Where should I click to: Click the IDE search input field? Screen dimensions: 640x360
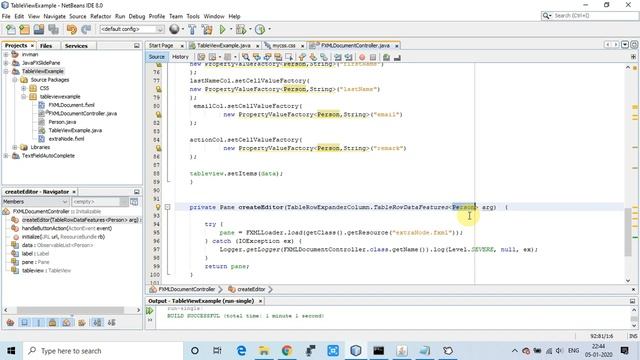(x=596, y=16)
